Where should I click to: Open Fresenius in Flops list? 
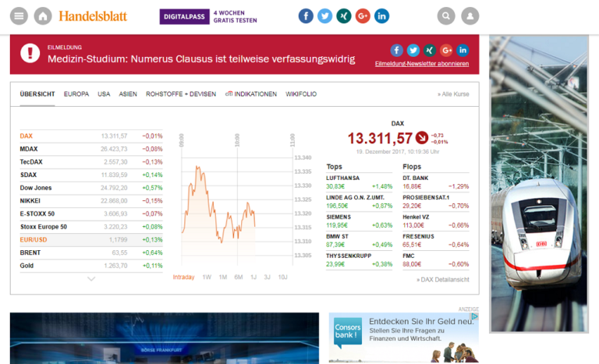tap(435, 241)
